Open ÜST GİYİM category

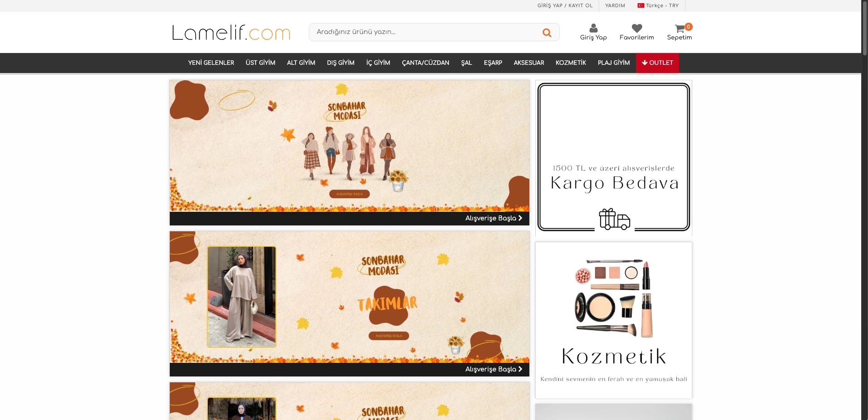coord(261,63)
